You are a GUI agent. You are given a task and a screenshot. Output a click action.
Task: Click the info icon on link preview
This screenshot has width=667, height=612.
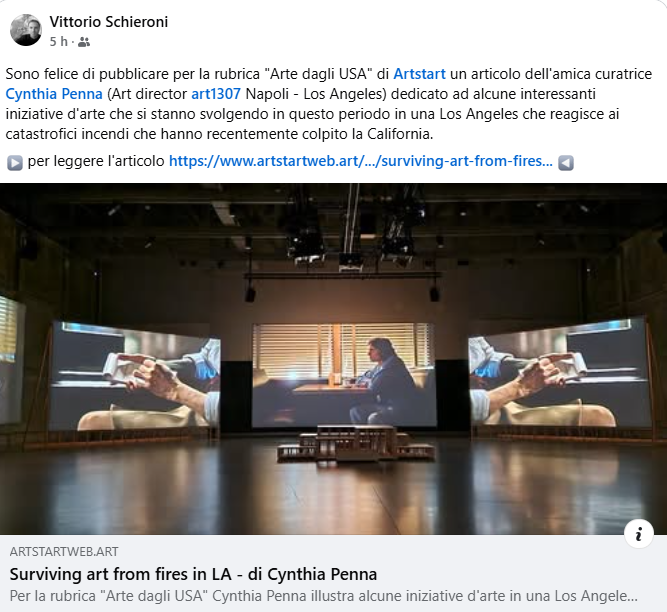pyautogui.click(x=638, y=533)
